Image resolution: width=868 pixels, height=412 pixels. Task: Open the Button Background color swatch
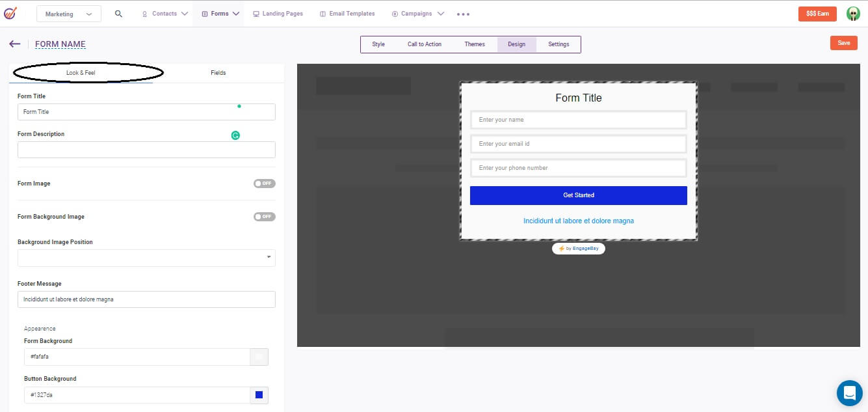pyautogui.click(x=259, y=395)
